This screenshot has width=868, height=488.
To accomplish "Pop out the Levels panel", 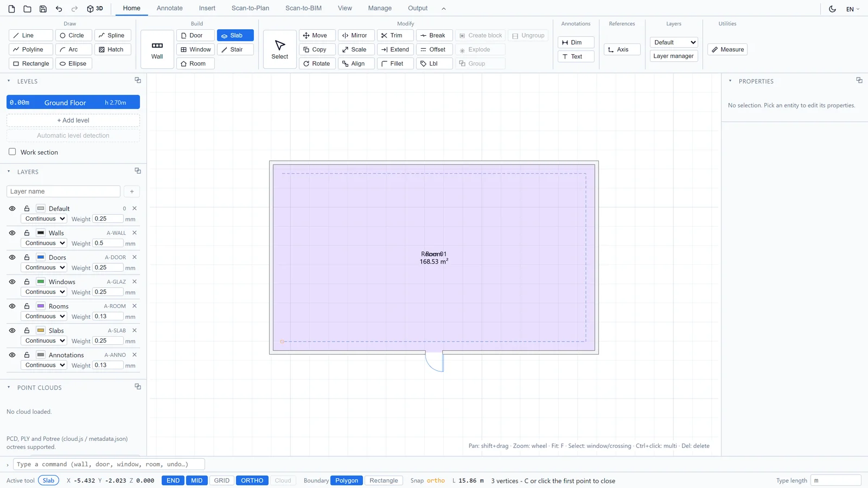I will (138, 80).
